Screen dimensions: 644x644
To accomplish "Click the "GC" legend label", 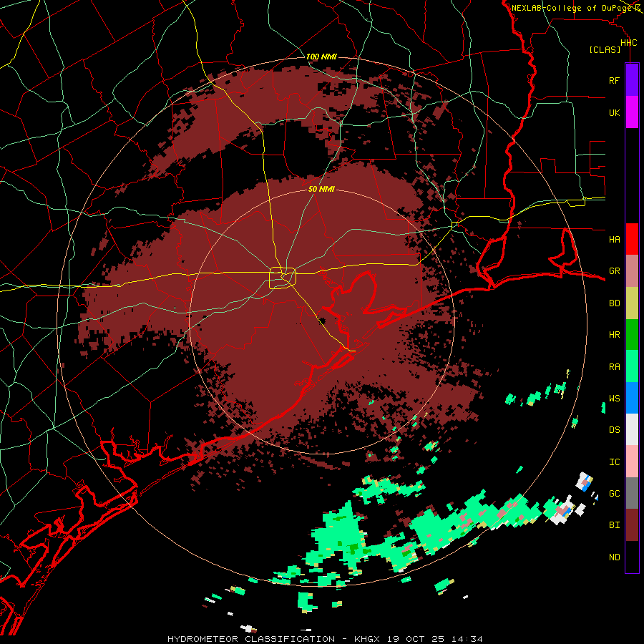I will (614, 494).
